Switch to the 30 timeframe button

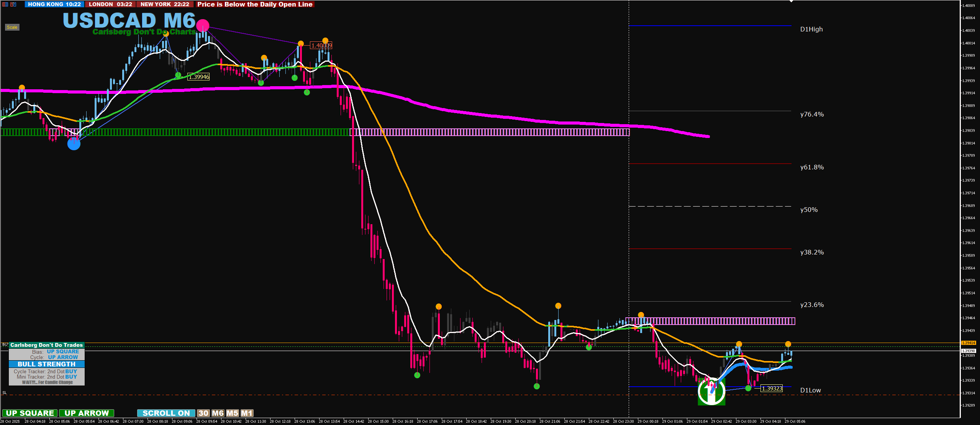pos(203,413)
